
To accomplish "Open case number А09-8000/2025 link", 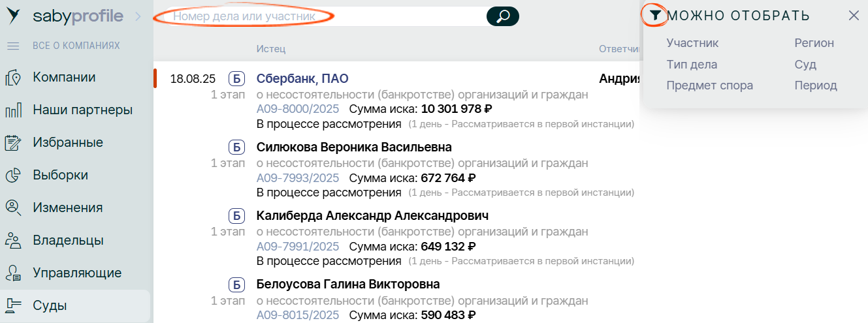I will [298, 109].
